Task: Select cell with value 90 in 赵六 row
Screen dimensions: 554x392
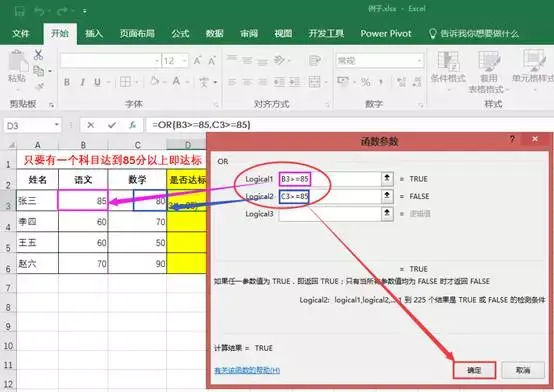Action: point(137,263)
